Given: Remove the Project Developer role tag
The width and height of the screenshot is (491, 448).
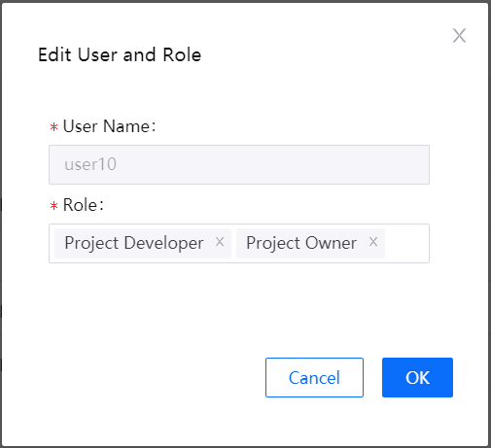Looking at the screenshot, I should (x=220, y=242).
